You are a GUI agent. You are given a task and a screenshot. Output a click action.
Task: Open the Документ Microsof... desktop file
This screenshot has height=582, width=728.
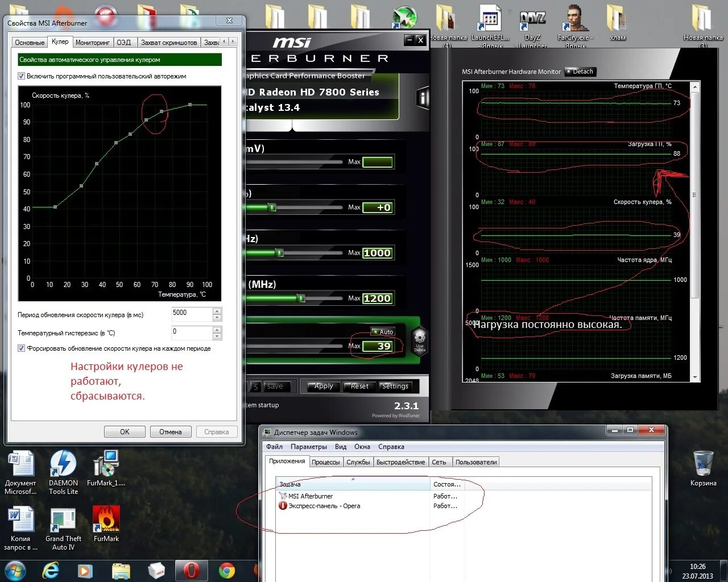pos(20,472)
